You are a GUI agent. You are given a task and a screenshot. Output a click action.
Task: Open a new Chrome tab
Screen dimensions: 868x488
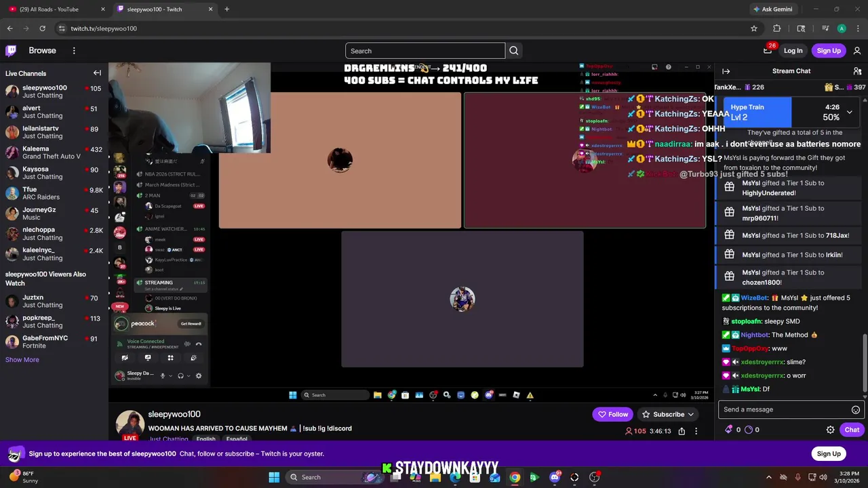[x=226, y=9]
